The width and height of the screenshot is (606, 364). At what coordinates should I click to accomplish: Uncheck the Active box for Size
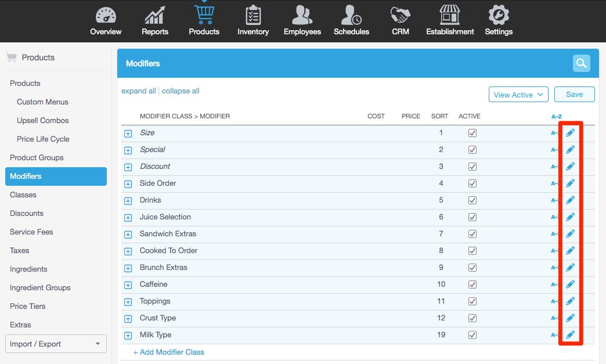point(472,133)
